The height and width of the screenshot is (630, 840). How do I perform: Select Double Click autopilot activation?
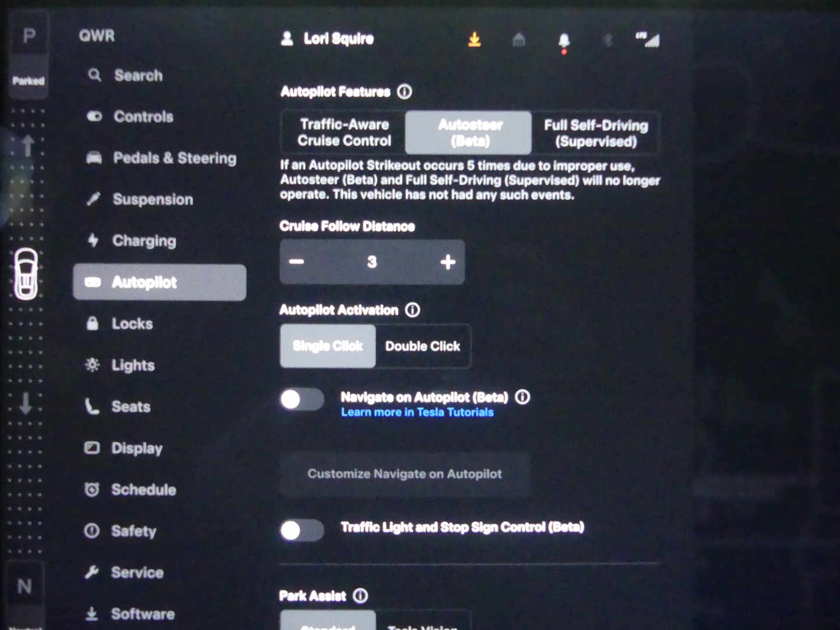[x=422, y=346]
